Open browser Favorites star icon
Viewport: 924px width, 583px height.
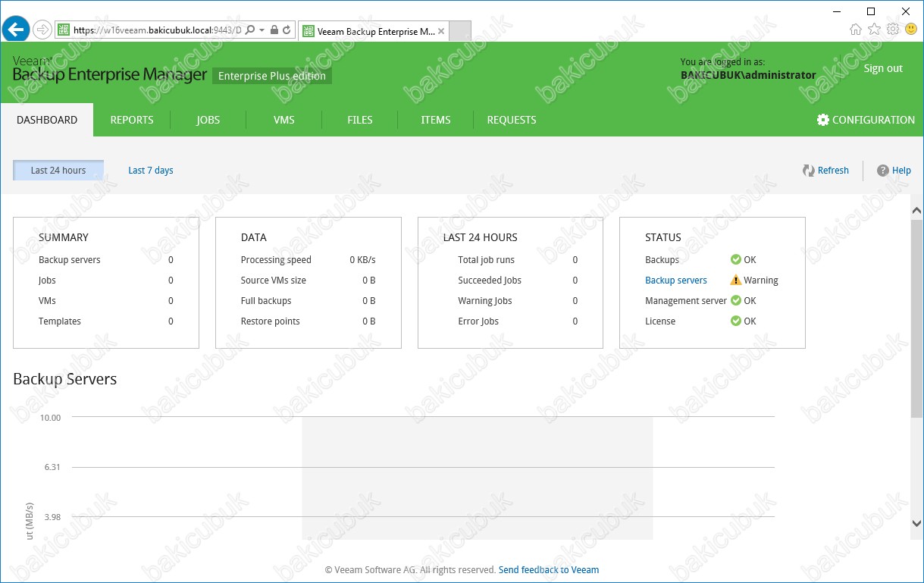[874, 30]
